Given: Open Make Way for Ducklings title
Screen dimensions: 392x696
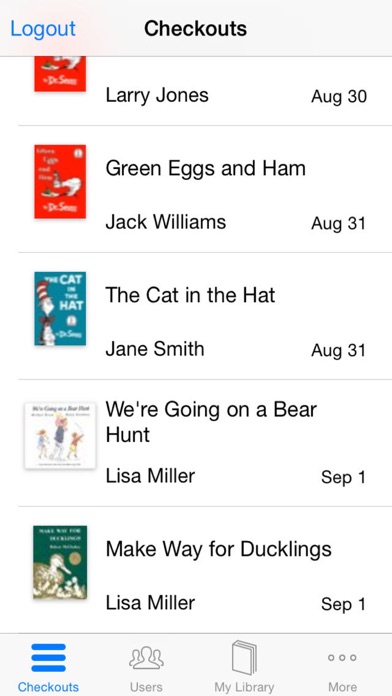Looking at the screenshot, I should tap(218, 549).
